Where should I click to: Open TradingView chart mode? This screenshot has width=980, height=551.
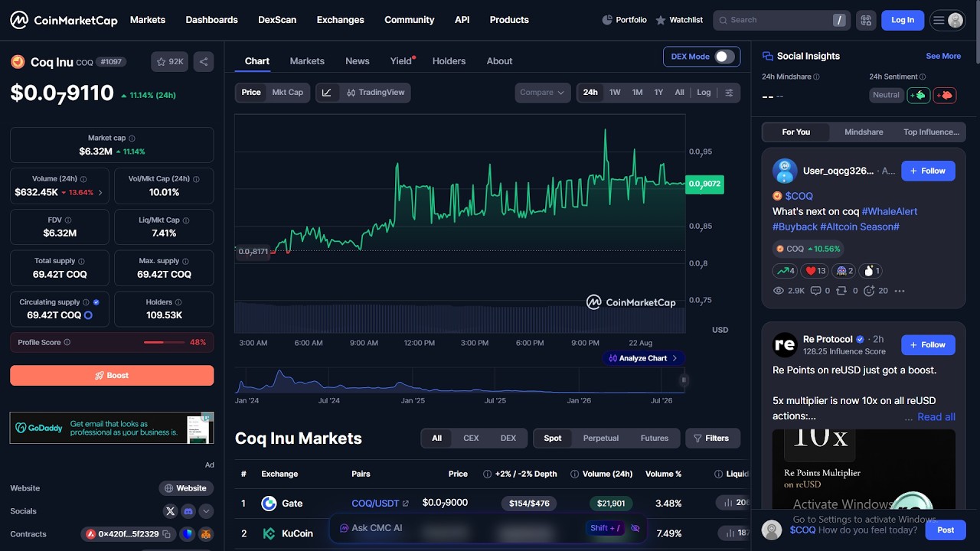tap(375, 93)
